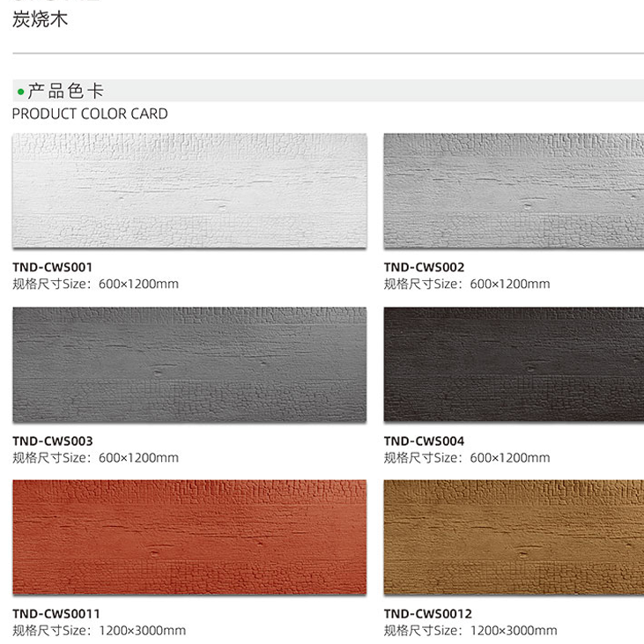Click the TND-CWS004 product code text

click(x=424, y=441)
